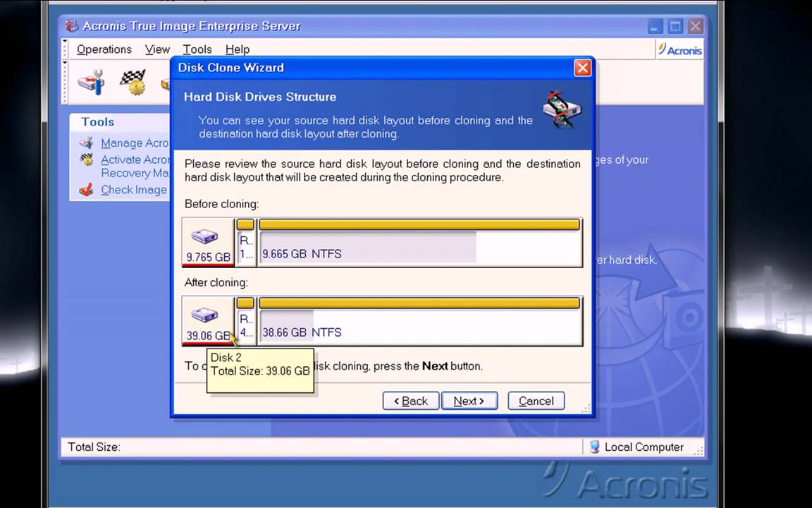Click 'Total Size:' in status bar

94,447
